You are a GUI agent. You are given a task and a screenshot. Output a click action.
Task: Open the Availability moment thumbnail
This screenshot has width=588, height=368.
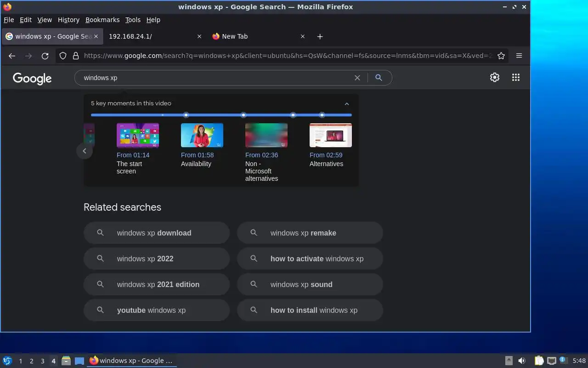pyautogui.click(x=202, y=135)
